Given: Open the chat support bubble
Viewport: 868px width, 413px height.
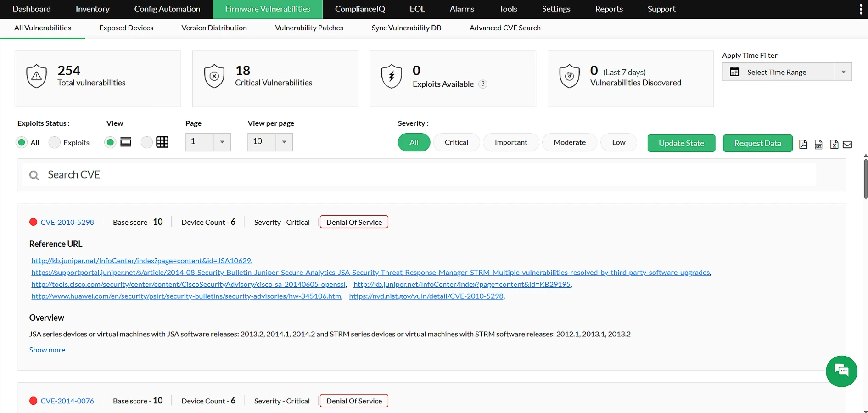Looking at the screenshot, I should point(841,371).
